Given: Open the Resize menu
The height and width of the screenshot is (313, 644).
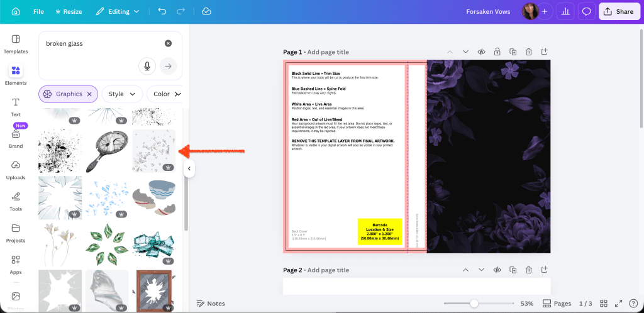Looking at the screenshot, I should [69, 11].
